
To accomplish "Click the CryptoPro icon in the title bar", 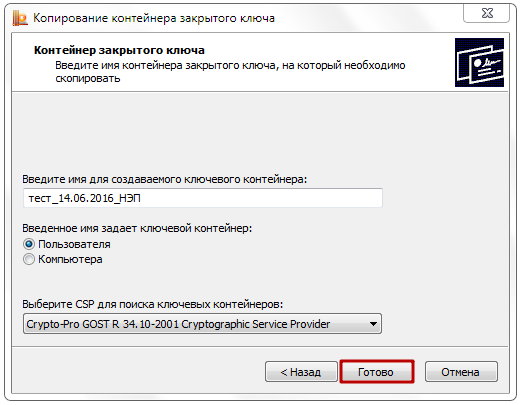I will (x=20, y=18).
